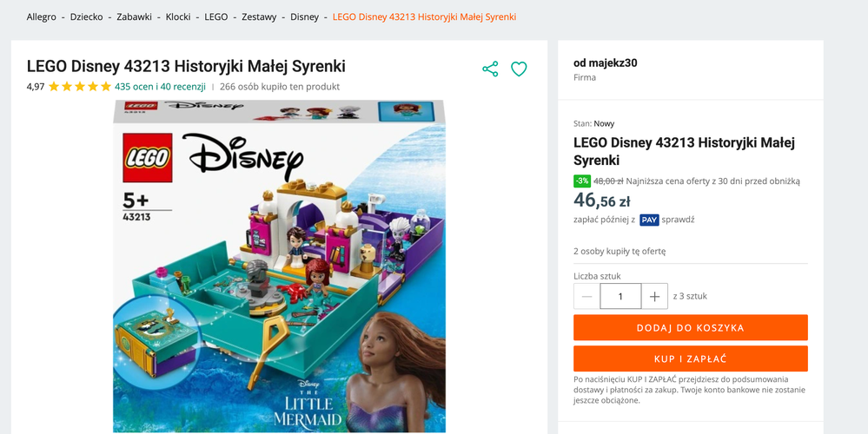Open Klocki breadcrumb category
Screen dimensions: 868x434
coord(178,17)
